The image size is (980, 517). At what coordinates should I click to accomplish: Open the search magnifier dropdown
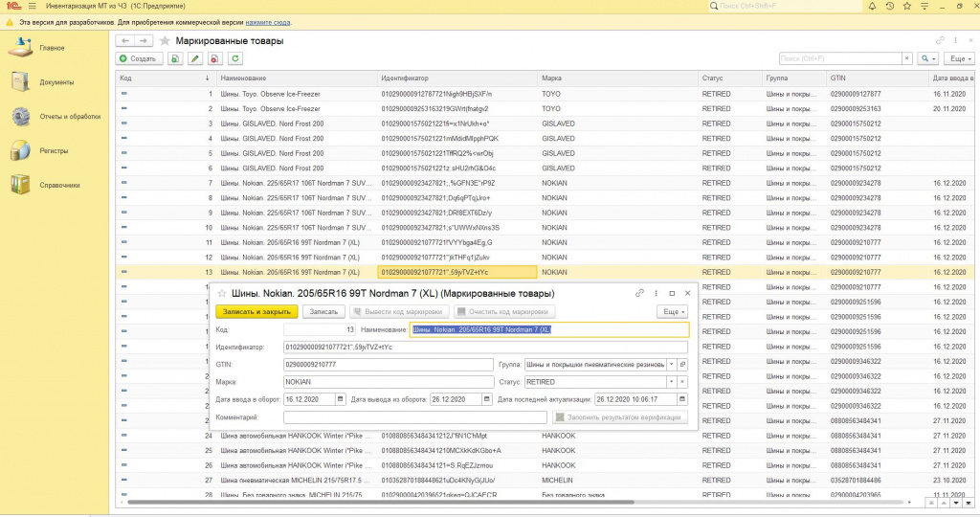point(927,58)
